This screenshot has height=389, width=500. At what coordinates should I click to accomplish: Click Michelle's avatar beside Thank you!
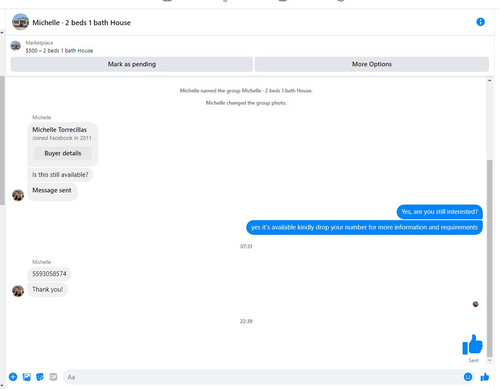point(18,291)
